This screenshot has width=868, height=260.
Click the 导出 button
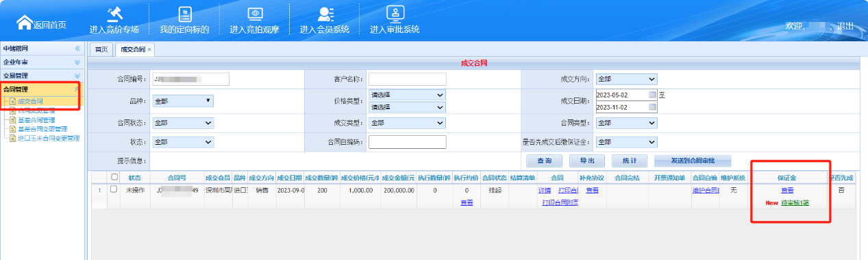pyautogui.click(x=587, y=161)
